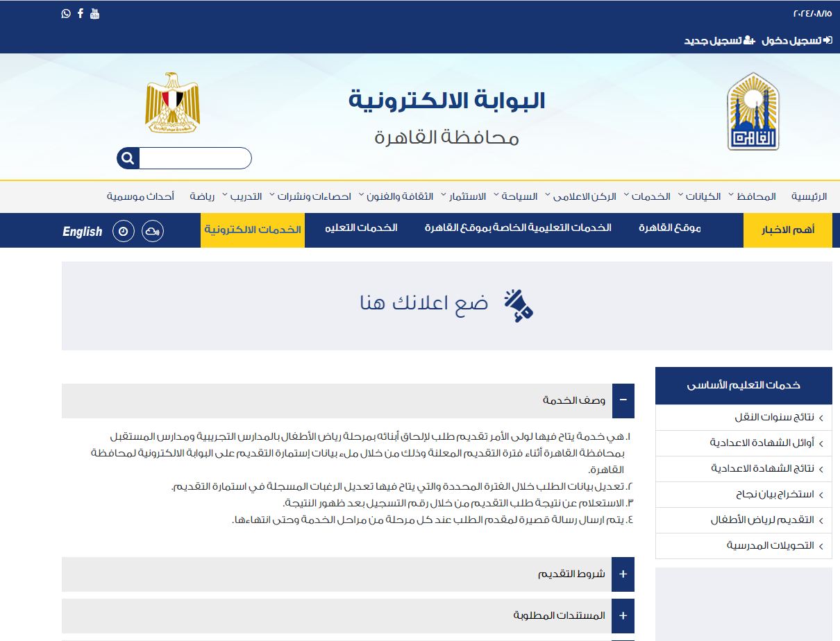The width and height of the screenshot is (840, 641).
Task: Go to الرئيسية in the navigation menu
Action: (x=809, y=196)
